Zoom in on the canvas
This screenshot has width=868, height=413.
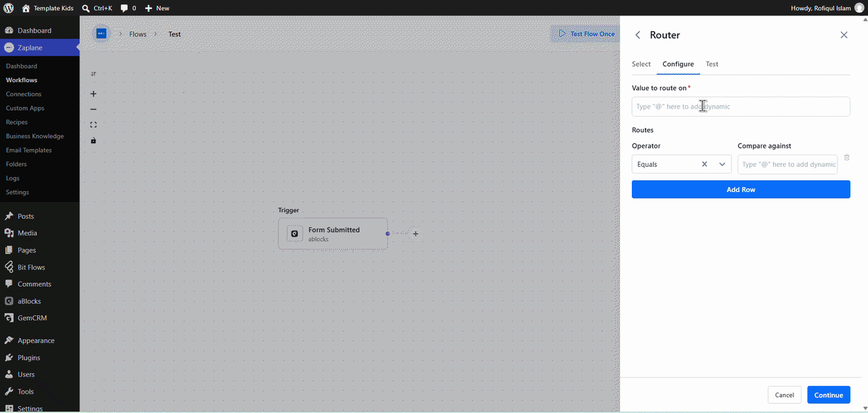[x=94, y=94]
